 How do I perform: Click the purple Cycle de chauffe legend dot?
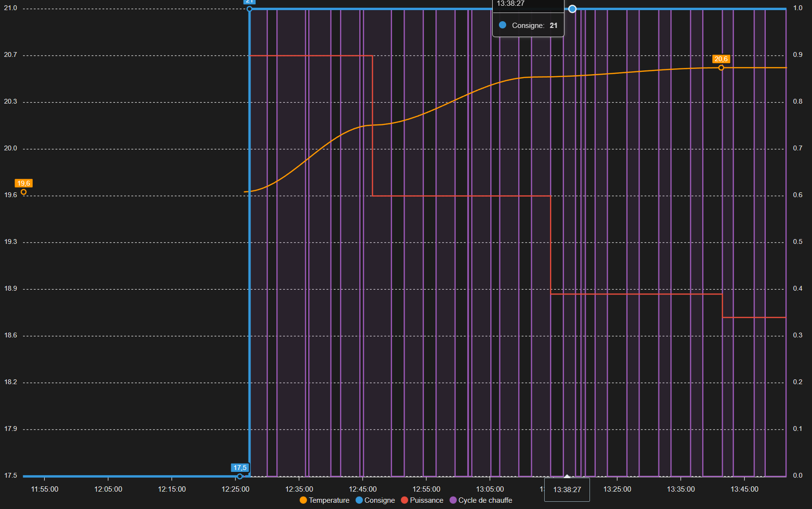[453, 500]
